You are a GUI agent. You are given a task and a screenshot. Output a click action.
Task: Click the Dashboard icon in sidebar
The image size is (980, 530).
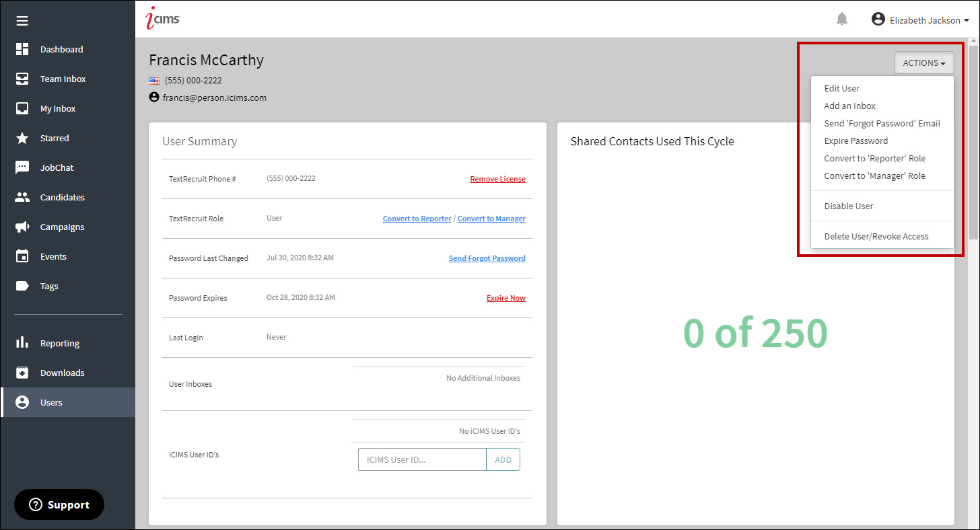click(x=22, y=49)
